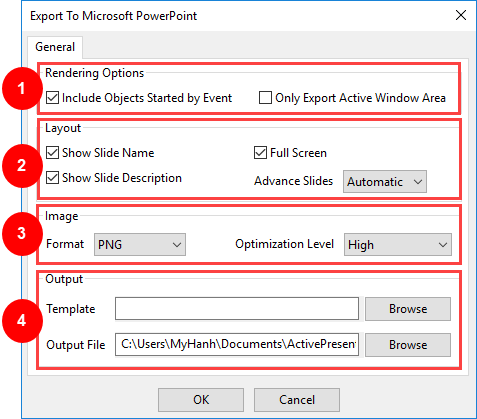Focus the Template path input field
477x419 pixels.
237,309
